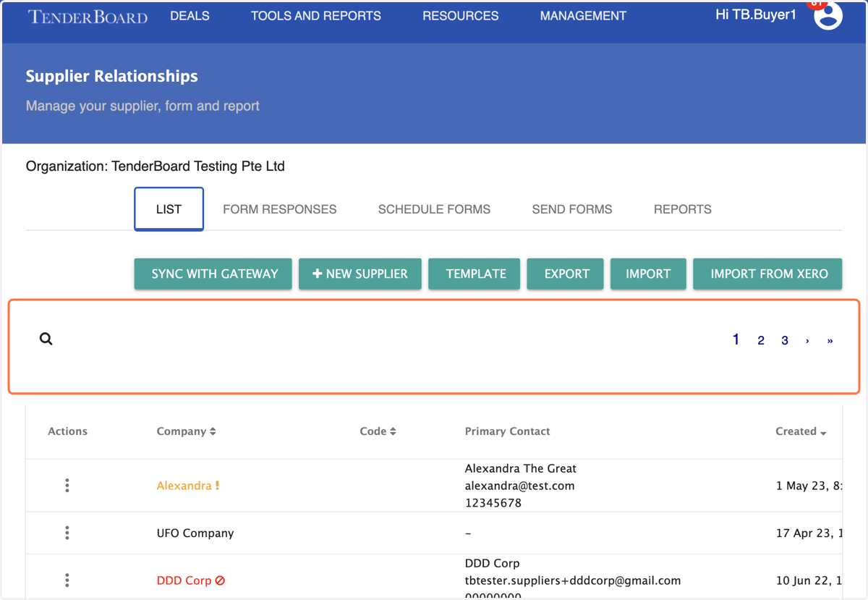
Task: Sort by Code column
Action: (x=378, y=431)
